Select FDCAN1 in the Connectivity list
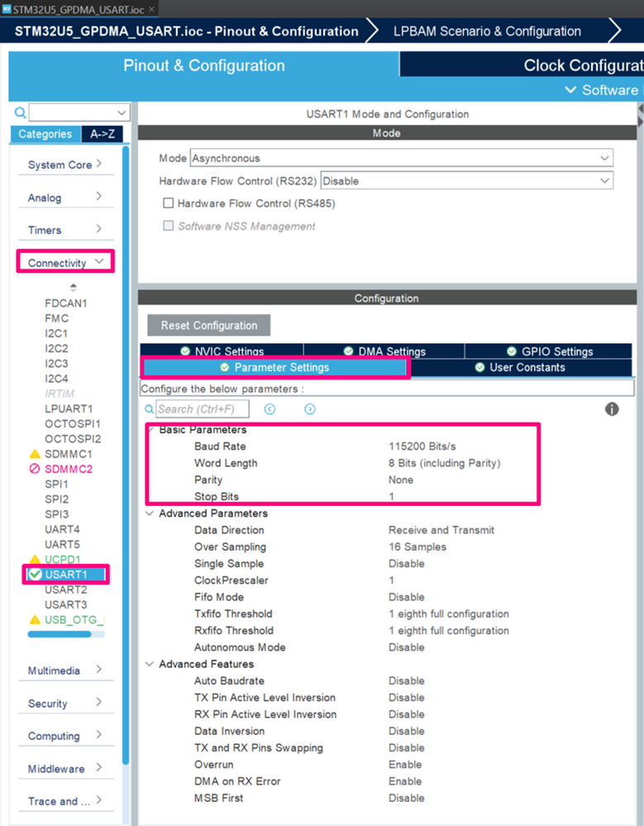The width and height of the screenshot is (644, 826). pos(66,303)
